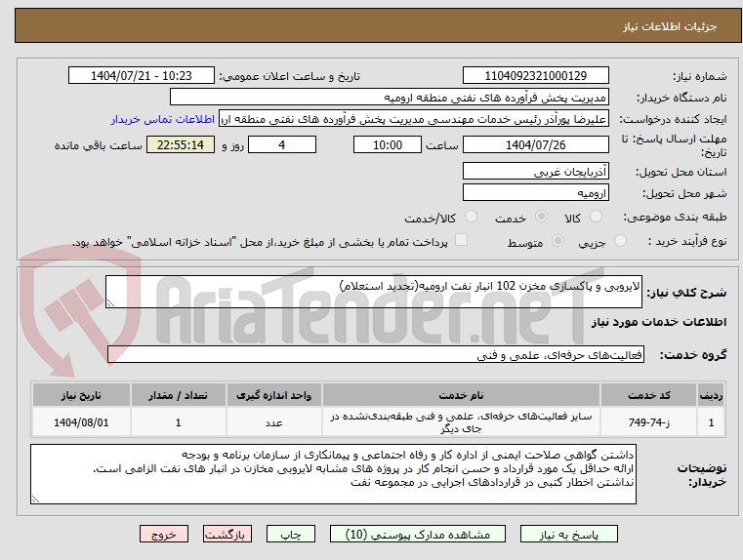Click the جزئیات اطلاعات نیاز header title
Image resolution: width=743 pixels, height=560 pixels.
click(669, 26)
